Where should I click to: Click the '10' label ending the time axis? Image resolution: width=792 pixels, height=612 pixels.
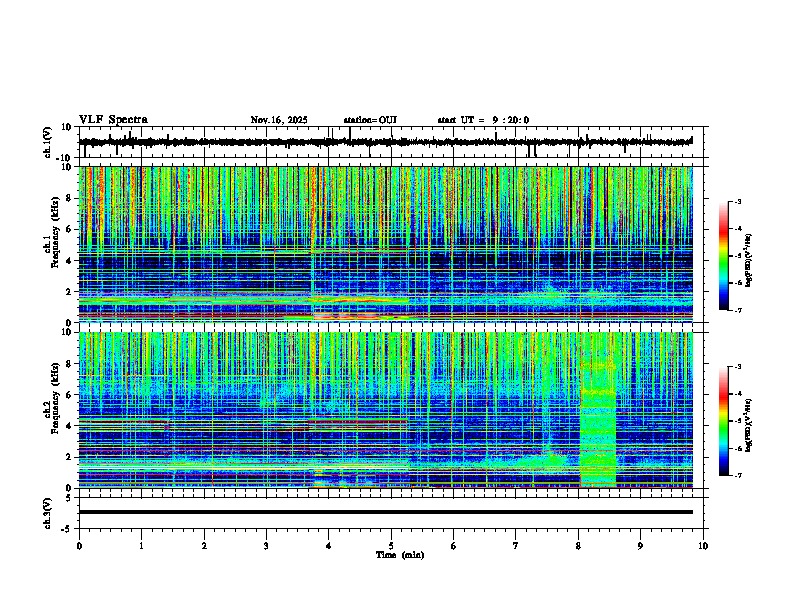(703, 546)
